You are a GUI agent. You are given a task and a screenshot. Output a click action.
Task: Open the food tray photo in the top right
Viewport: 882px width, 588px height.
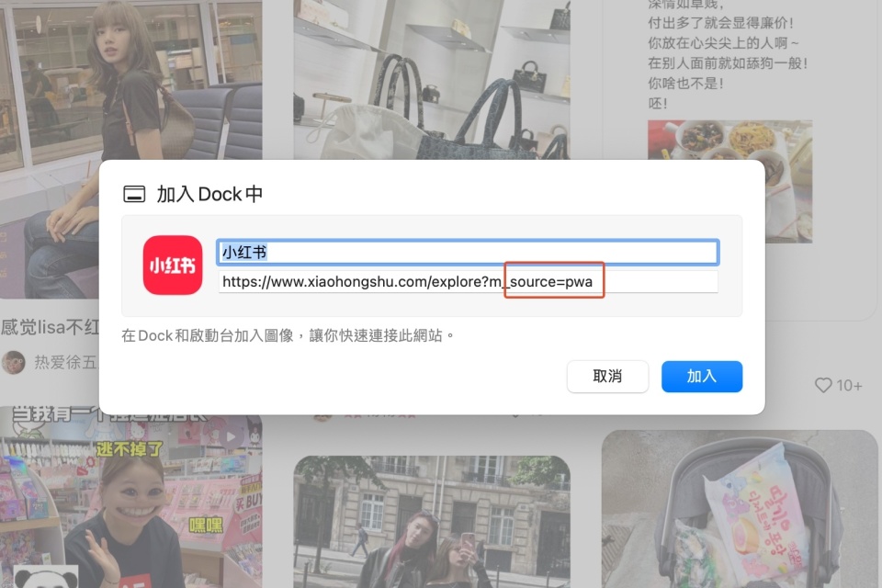(x=730, y=179)
